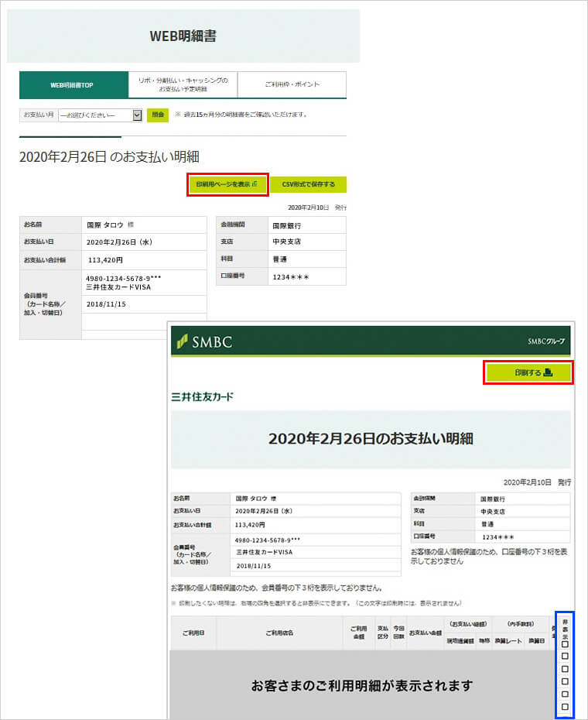Click the WEB明細書 page title banner
The width and height of the screenshot is (588, 720).
pos(183,36)
